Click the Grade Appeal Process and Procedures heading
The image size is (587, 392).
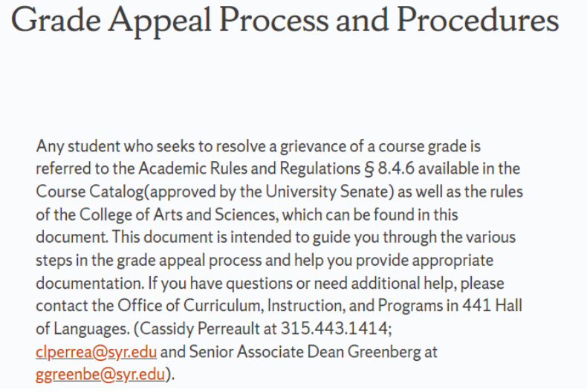click(x=285, y=21)
